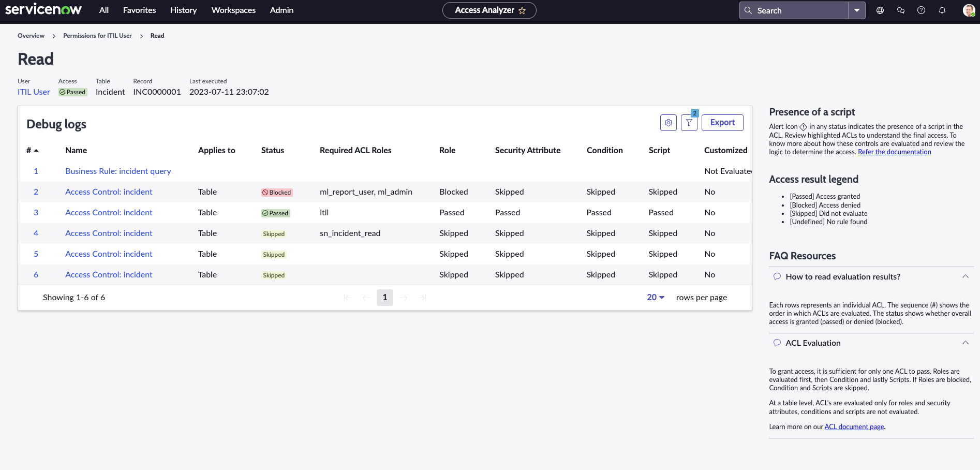Sort by the Applies to column header
The height and width of the screenshot is (470, 980).
tap(217, 151)
